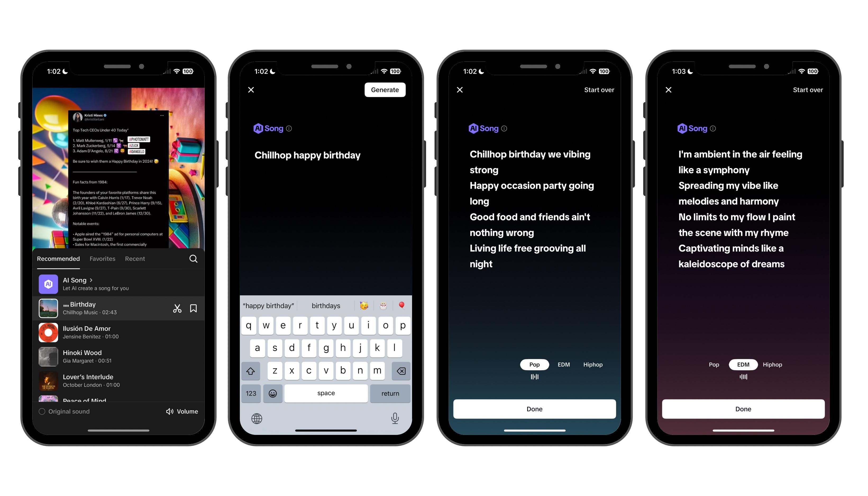Tap Start over on fourth screen

(x=808, y=89)
